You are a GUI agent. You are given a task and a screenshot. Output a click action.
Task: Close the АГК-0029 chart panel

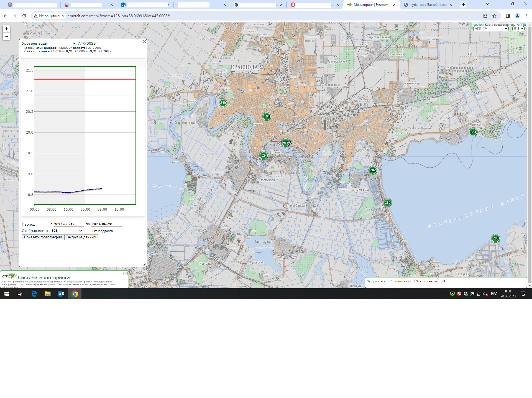(144, 42)
